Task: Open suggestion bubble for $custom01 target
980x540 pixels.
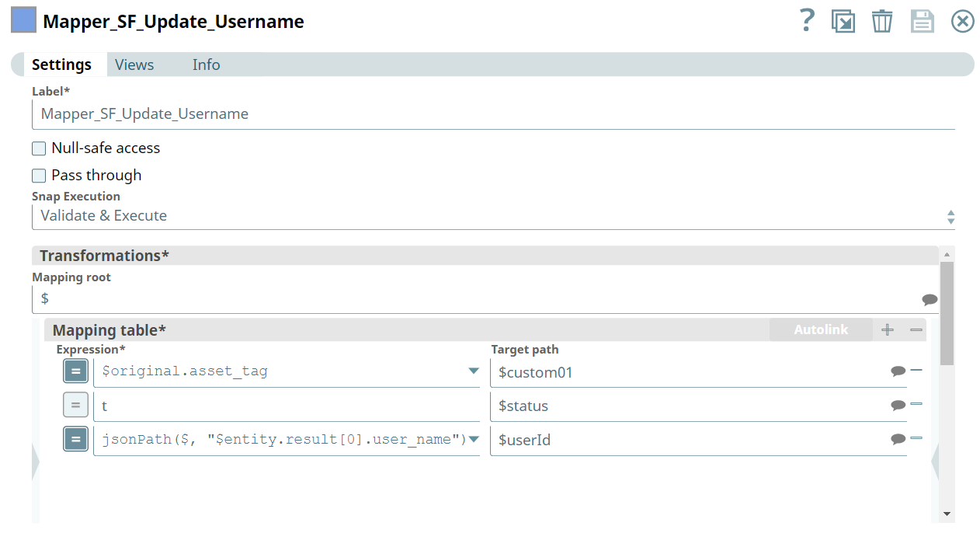Action: coord(898,371)
